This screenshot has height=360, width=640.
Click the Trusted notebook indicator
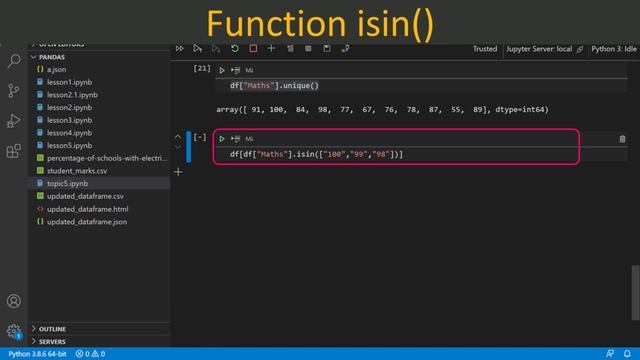485,49
